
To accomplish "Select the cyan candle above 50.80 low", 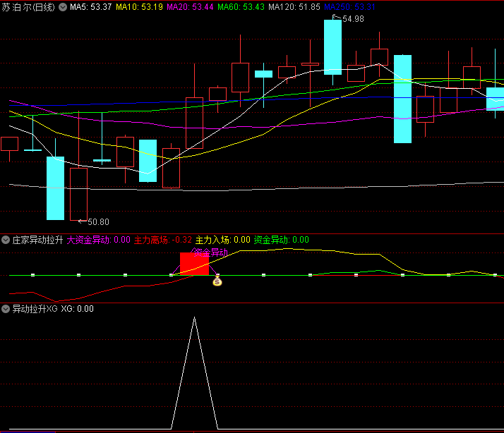I will (x=56, y=188).
